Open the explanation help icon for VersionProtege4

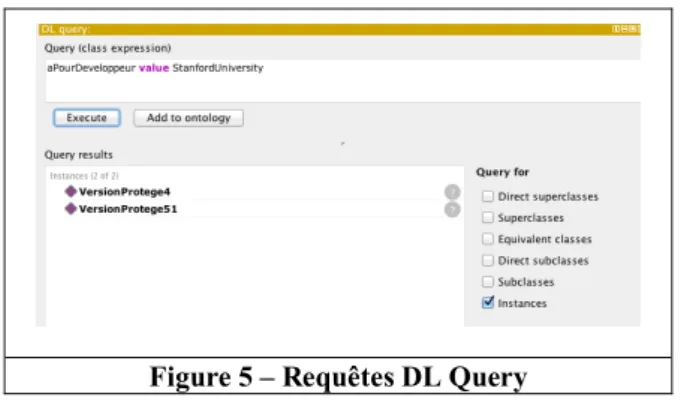coord(452,192)
